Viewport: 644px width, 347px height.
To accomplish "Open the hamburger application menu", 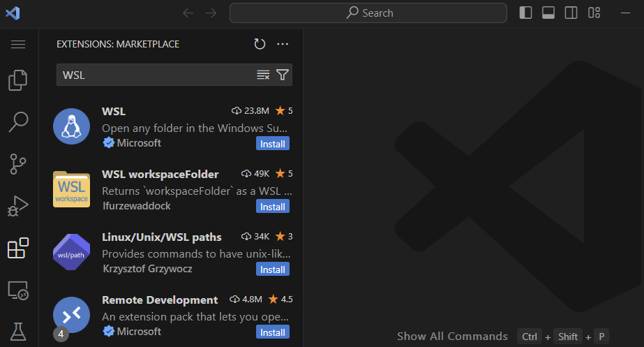I will [x=18, y=44].
